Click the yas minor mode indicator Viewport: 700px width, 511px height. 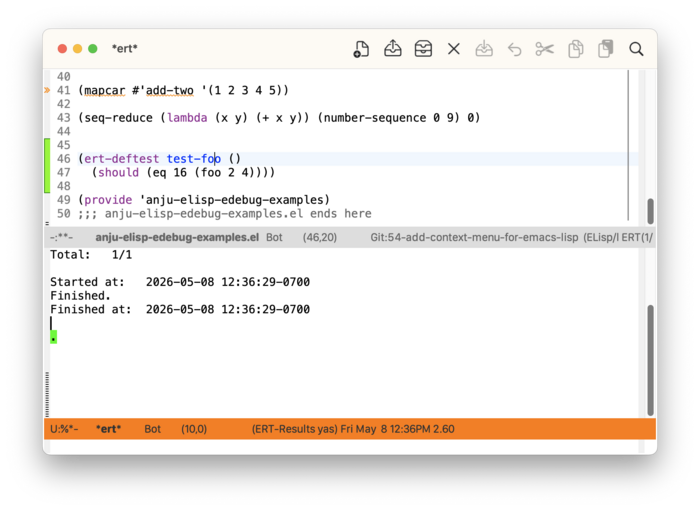point(327,429)
